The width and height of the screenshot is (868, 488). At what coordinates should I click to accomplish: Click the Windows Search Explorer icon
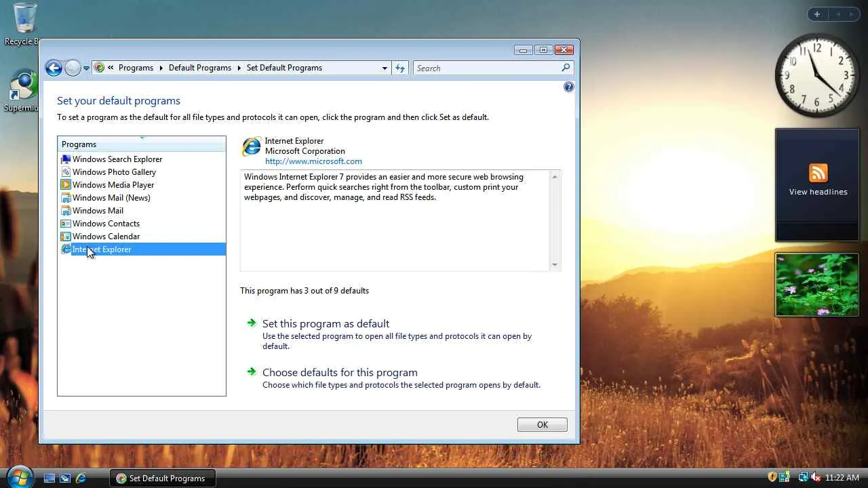[66, 159]
